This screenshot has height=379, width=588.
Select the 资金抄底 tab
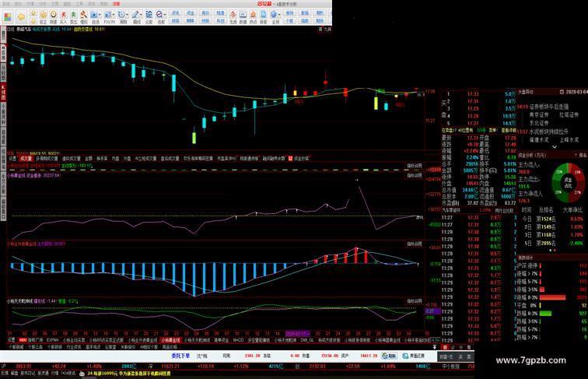click(x=301, y=159)
